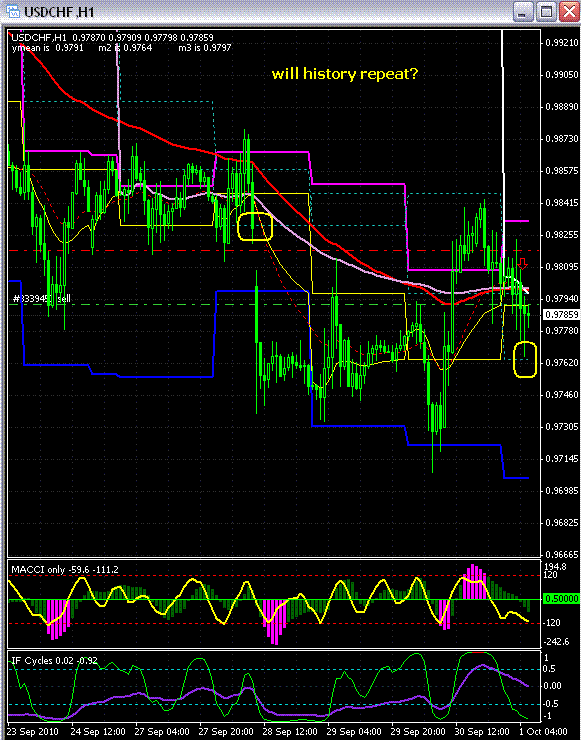581x740 pixels.
Task: Minimize the USDCHF chart window
Action: pyautogui.click(x=523, y=11)
